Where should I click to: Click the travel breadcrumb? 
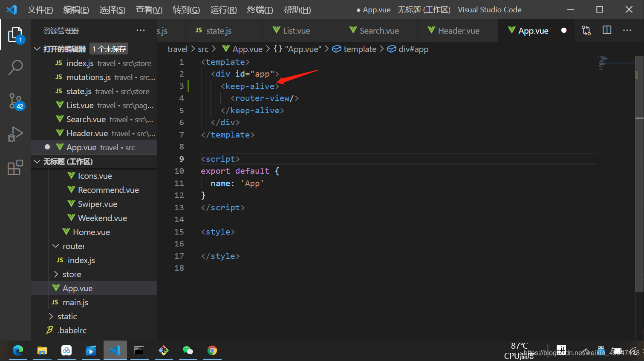click(x=177, y=49)
